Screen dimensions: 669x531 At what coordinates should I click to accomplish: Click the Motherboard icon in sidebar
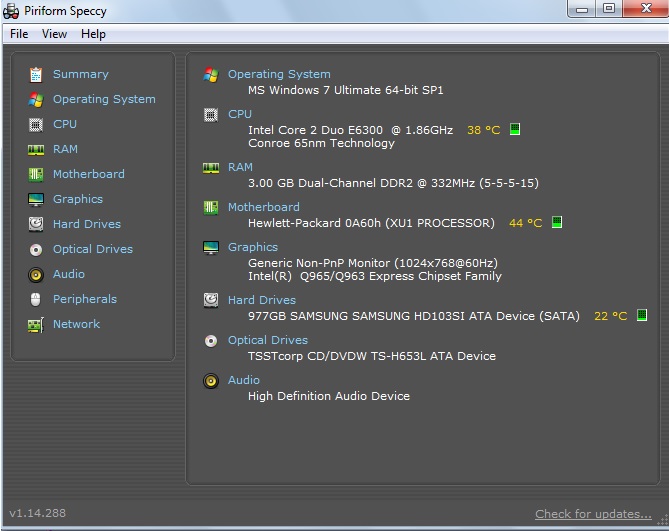[36, 174]
